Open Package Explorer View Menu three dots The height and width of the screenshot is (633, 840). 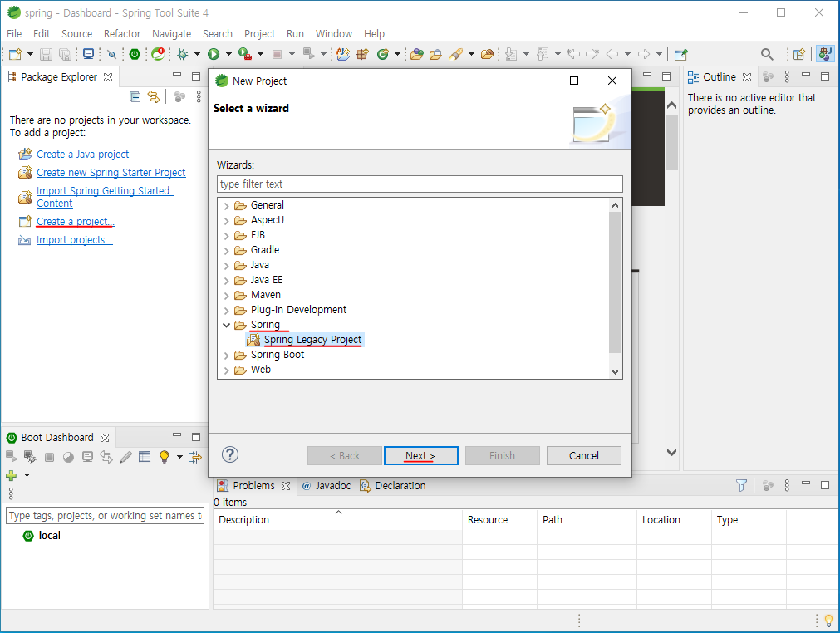199,96
